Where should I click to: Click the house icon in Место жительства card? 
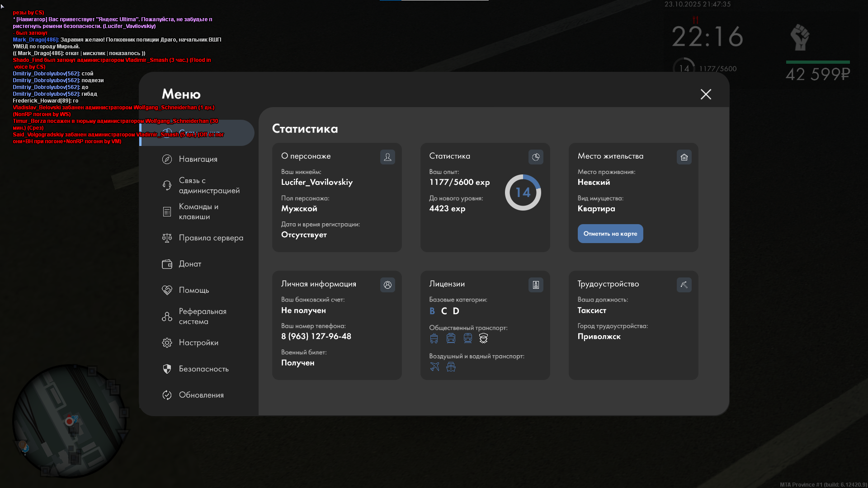click(684, 157)
